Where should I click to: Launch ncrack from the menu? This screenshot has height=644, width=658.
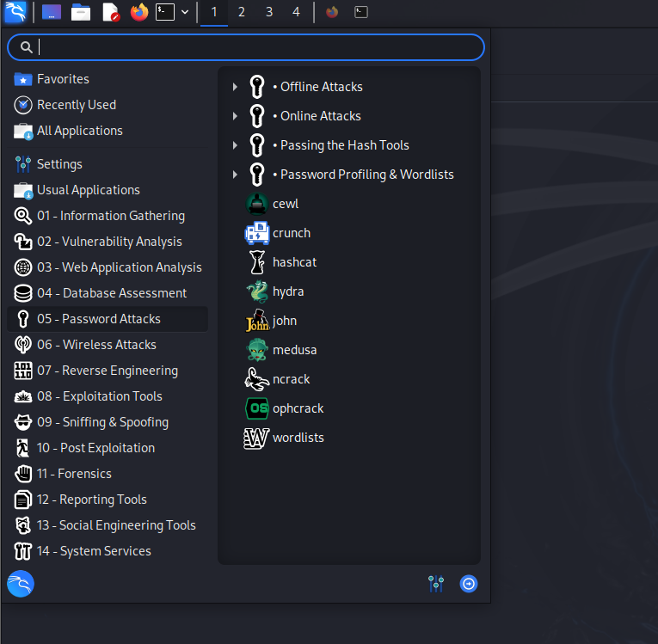[291, 379]
